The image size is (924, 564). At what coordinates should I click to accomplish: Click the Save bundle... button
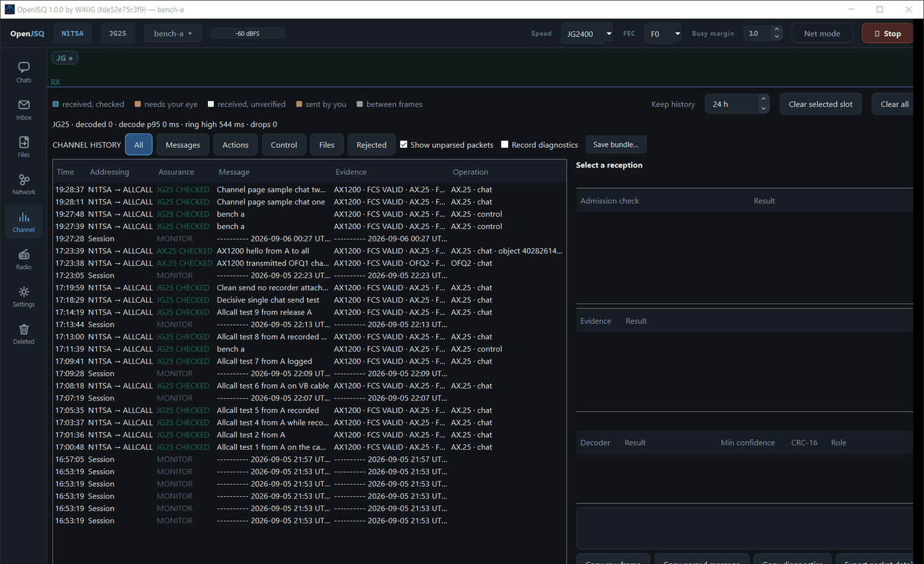point(616,144)
